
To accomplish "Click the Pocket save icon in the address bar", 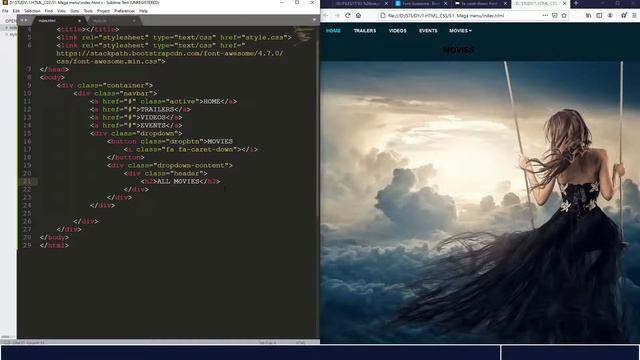I will [554, 16].
